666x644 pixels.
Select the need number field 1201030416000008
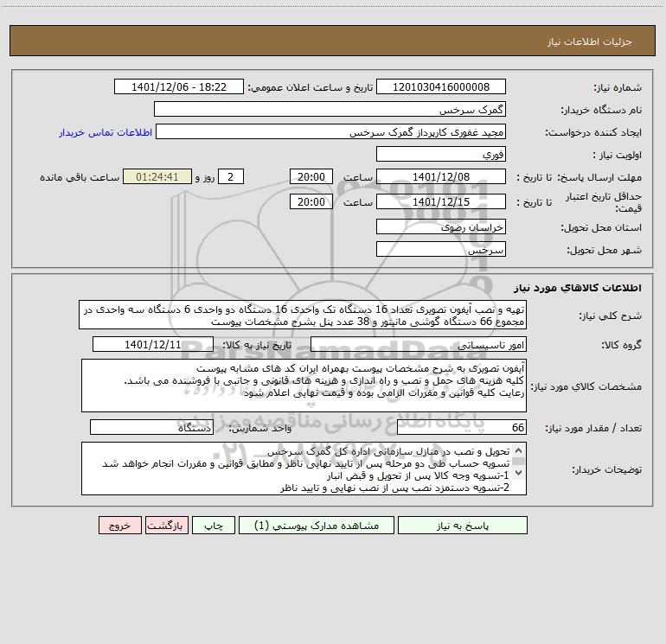click(441, 87)
